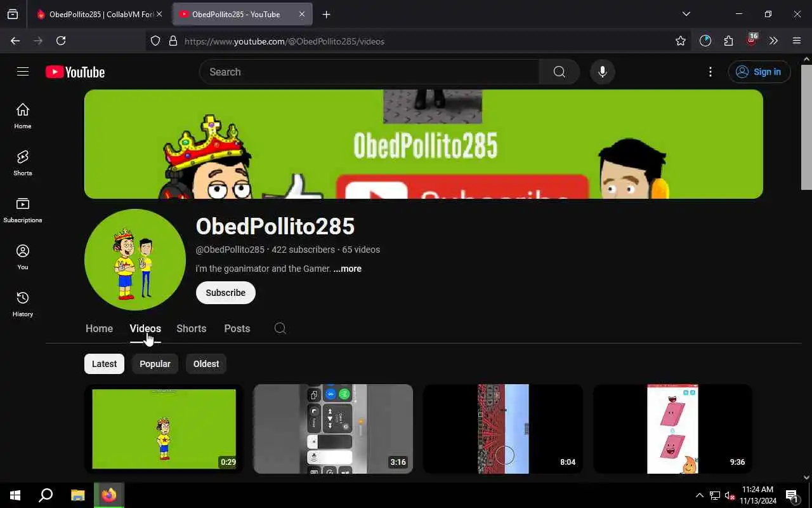812x508 pixels.
Task: Open Shorts in the sidebar
Action: [23, 163]
